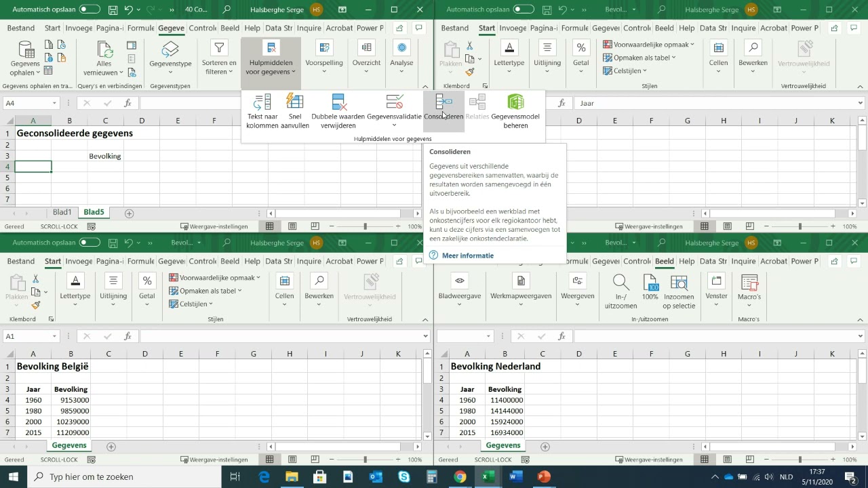
Task: Expand Name Box dropdown showing A4
Action: [54, 103]
